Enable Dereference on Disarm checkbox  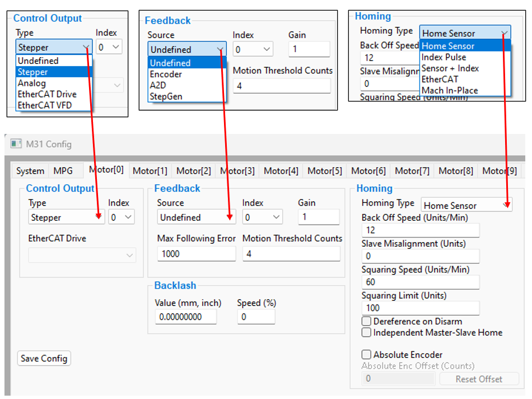point(367,322)
